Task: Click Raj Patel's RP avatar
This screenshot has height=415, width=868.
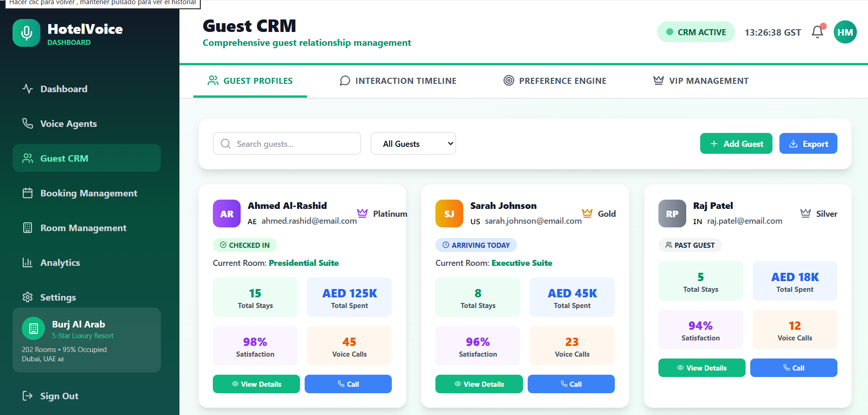Action: (672, 214)
